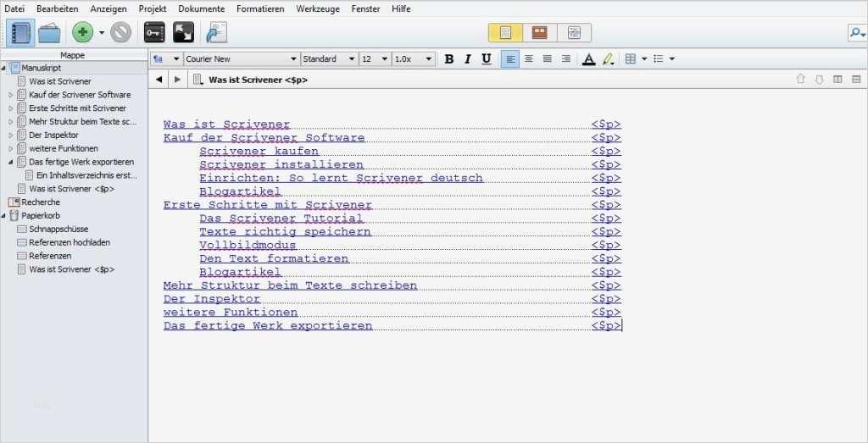The width and height of the screenshot is (868, 443).
Task: Collapse the Manuskript folder
Action: click(4, 68)
